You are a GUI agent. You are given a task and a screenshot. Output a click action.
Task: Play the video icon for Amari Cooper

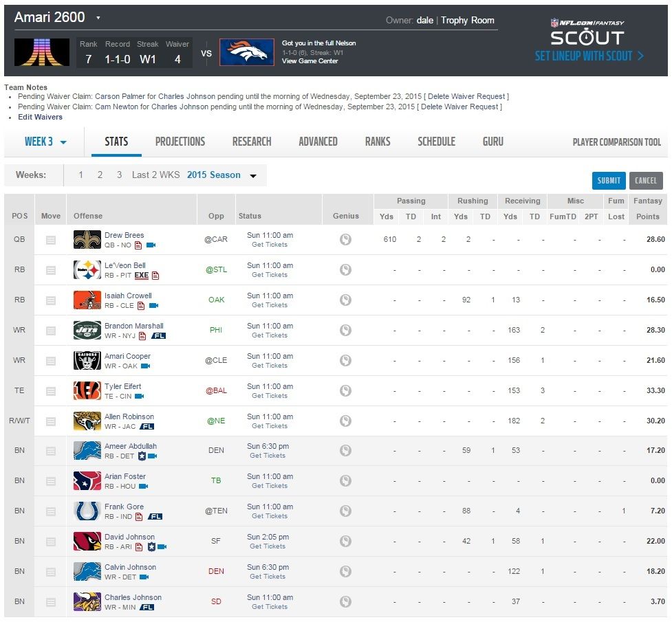coord(146,366)
